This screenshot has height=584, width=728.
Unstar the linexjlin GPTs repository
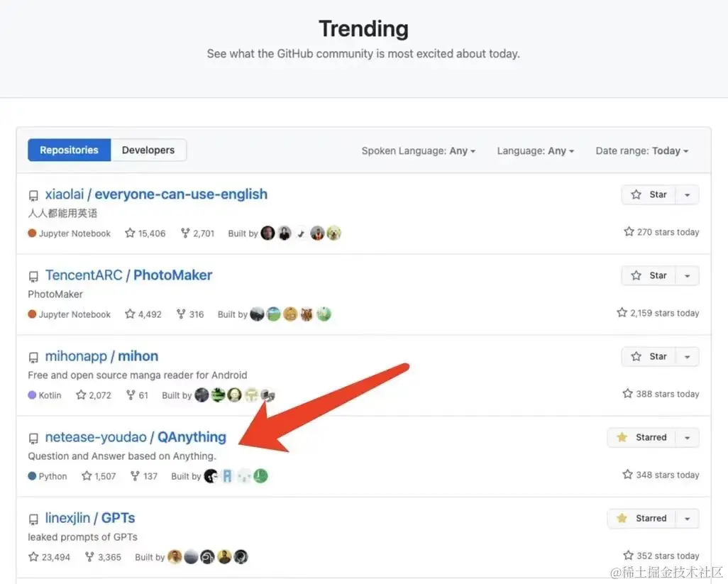pos(641,518)
